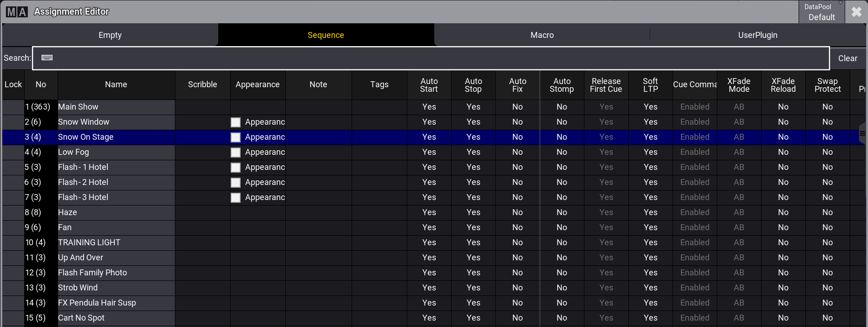Toggle Auto Start value for Main Show

point(429,107)
